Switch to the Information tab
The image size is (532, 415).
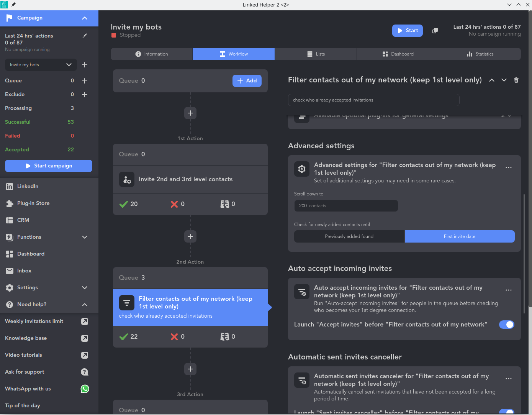click(x=152, y=54)
